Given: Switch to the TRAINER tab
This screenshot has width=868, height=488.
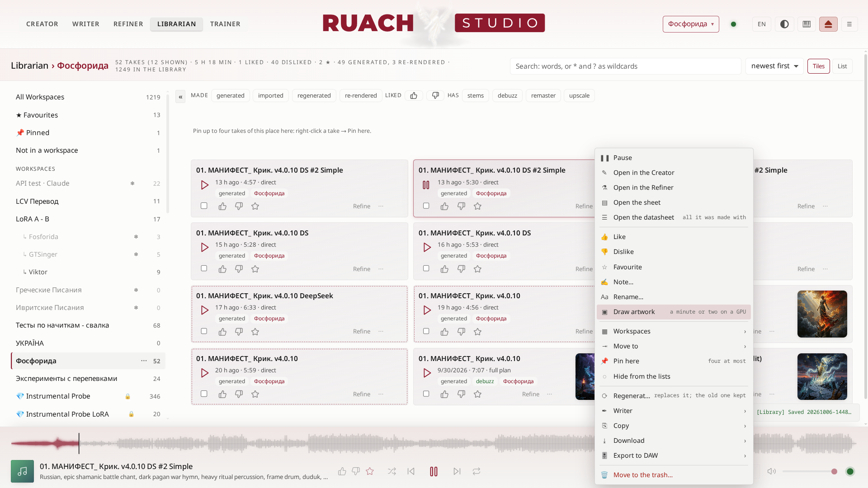Looking at the screenshot, I should coord(225,24).
